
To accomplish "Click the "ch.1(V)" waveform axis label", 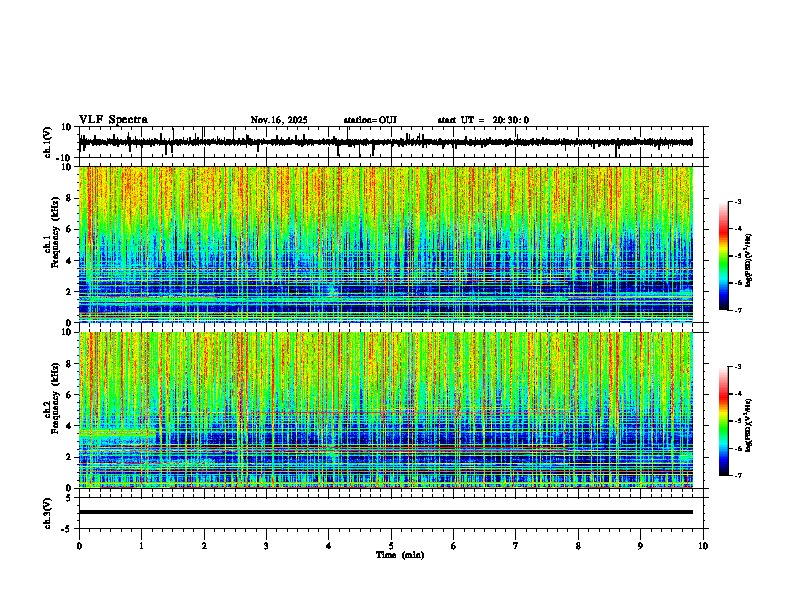I will click(x=48, y=142).
